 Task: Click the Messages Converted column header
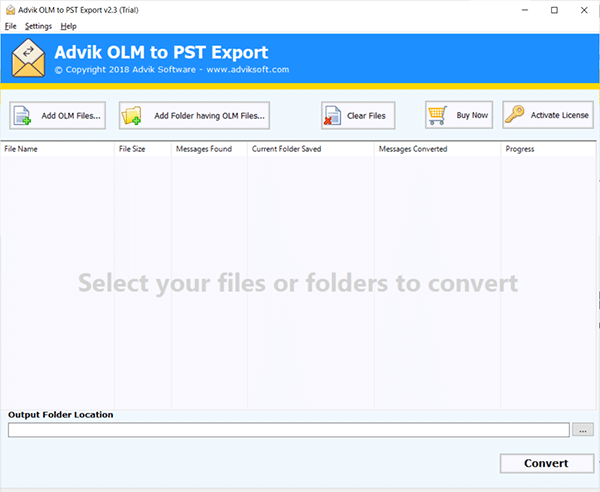437,149
